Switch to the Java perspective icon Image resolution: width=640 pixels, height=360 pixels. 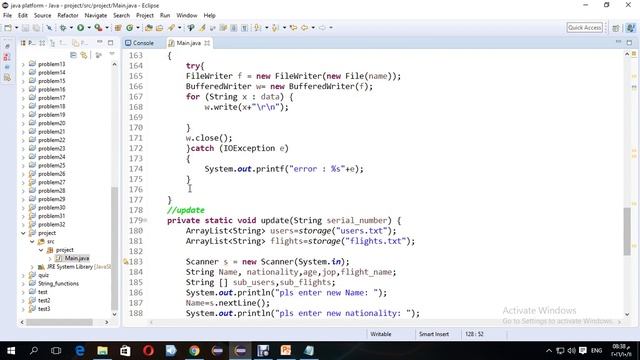click(631, 28)
